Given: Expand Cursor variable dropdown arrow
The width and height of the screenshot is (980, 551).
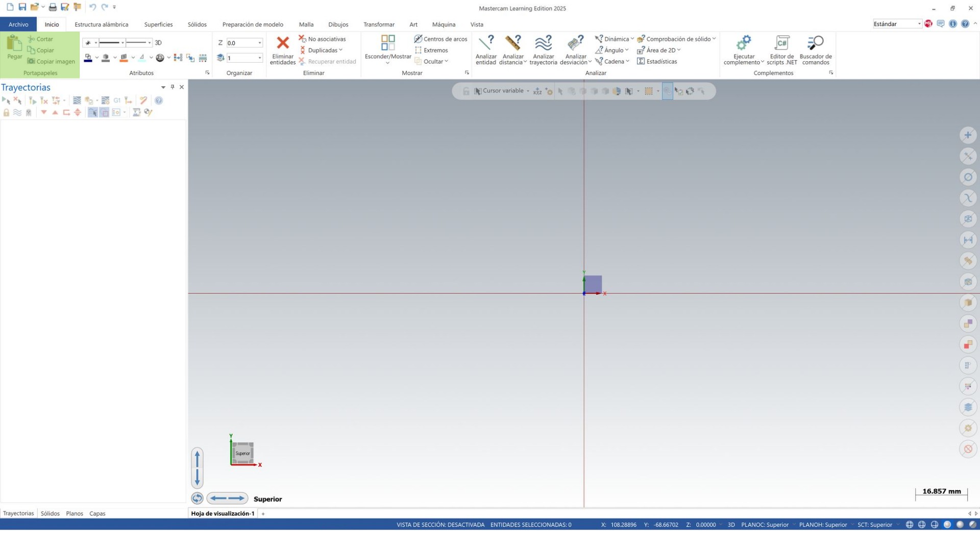Looking at the screenshot, I should click(528, 91).
